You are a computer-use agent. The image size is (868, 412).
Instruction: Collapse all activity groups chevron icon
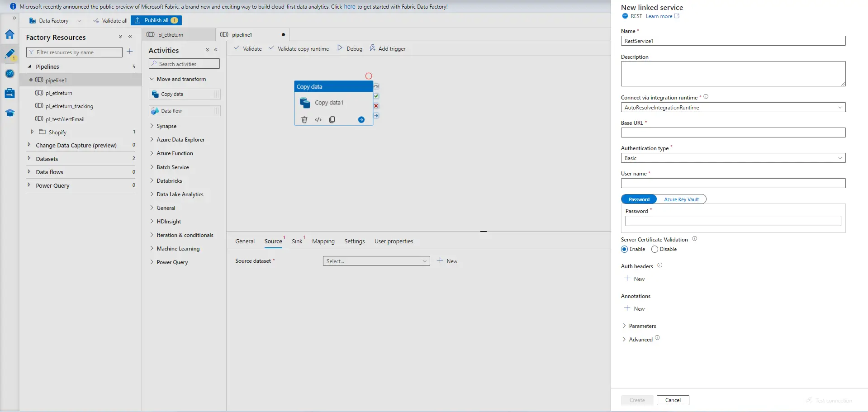click(207, 50)
